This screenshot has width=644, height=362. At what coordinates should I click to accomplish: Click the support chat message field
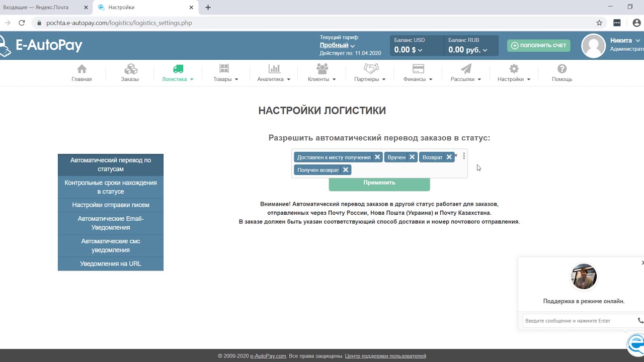[579, 321]
